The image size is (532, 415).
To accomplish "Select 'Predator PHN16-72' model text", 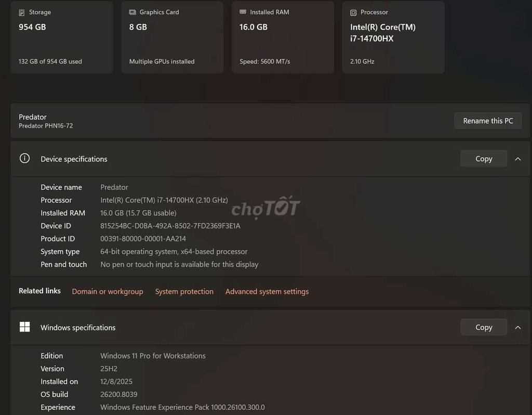I will [46, 126].
